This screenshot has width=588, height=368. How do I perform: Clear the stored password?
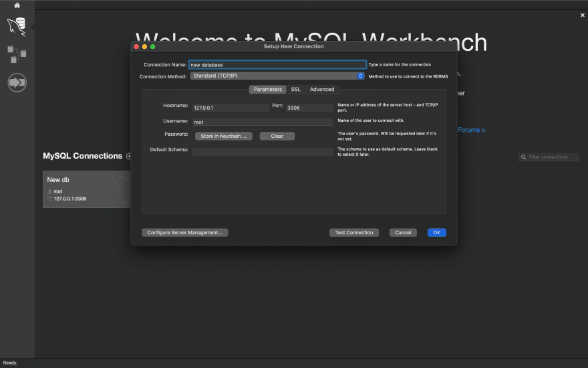click(x=277, y=136)
